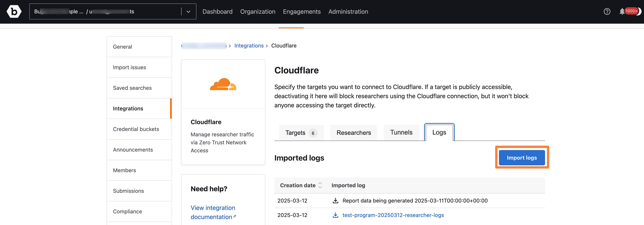Open the notifications bell icon
The image size is (644, 225).
[622, 11]
